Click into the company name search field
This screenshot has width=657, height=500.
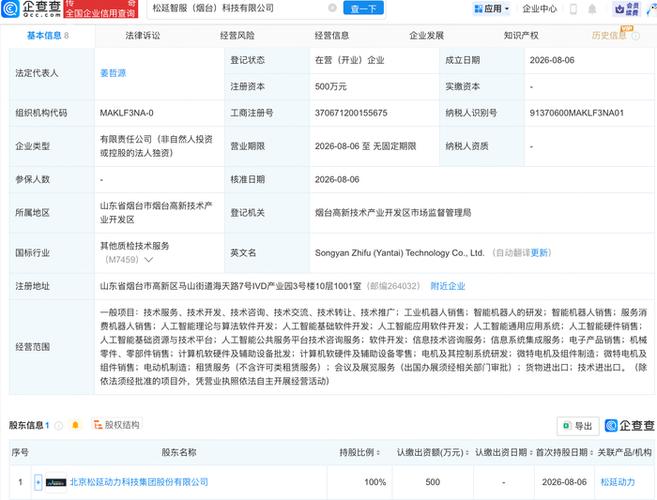(239, 8)
